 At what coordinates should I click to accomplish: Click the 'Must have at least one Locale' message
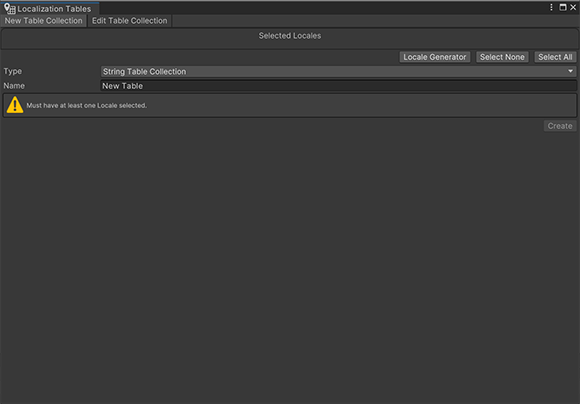(x=87, y=105)
